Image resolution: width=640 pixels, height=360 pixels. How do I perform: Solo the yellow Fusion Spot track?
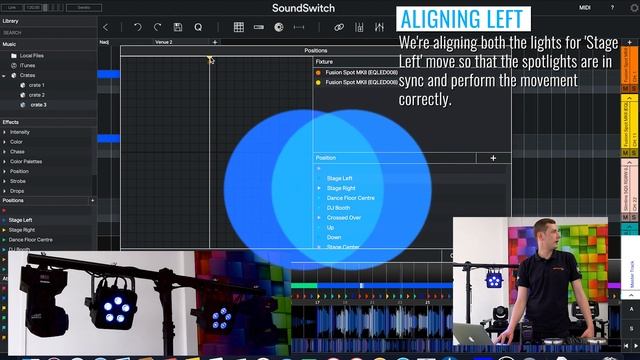pos(634,153)
